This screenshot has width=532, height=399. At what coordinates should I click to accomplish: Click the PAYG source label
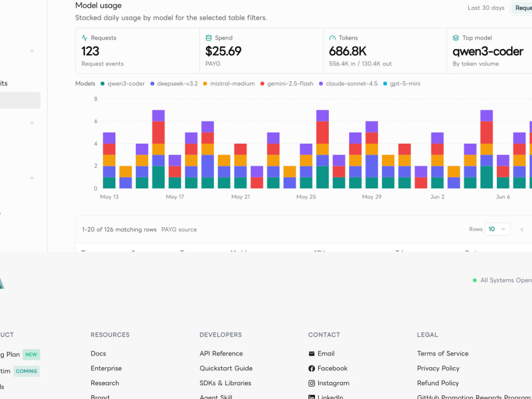tap(179, 230)
